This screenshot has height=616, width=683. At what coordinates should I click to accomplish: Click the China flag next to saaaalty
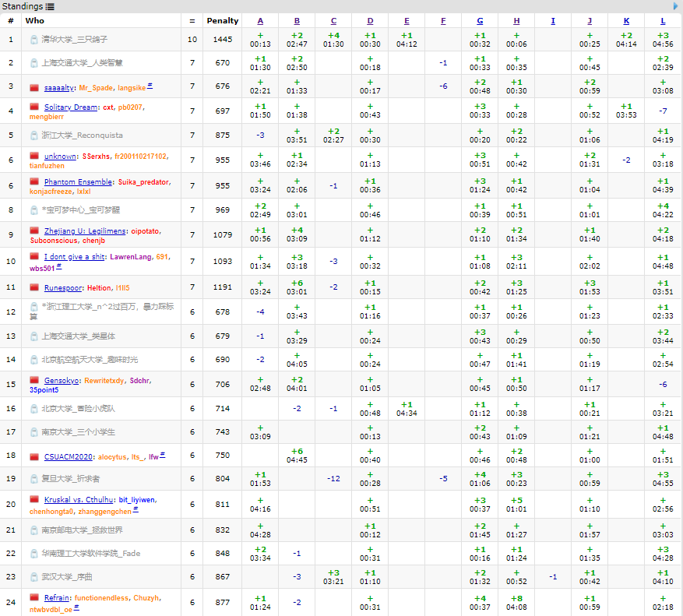point(34,87)
